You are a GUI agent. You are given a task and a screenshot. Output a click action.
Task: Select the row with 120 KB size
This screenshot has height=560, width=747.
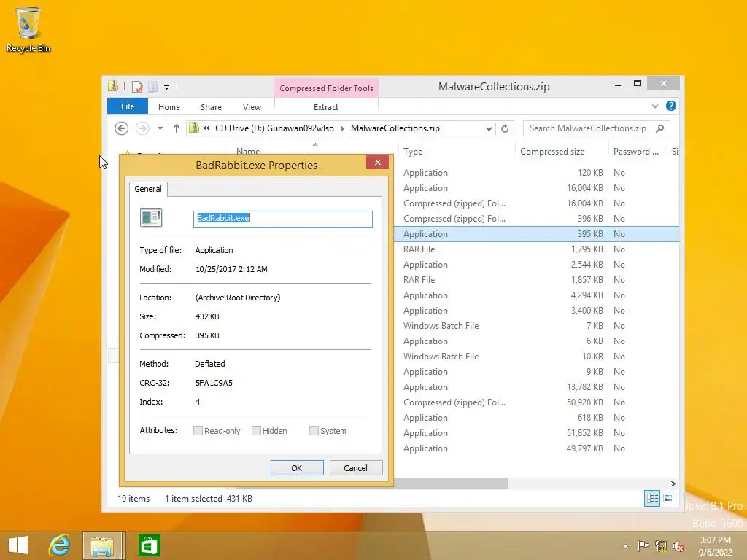click(x=536, y=172)
